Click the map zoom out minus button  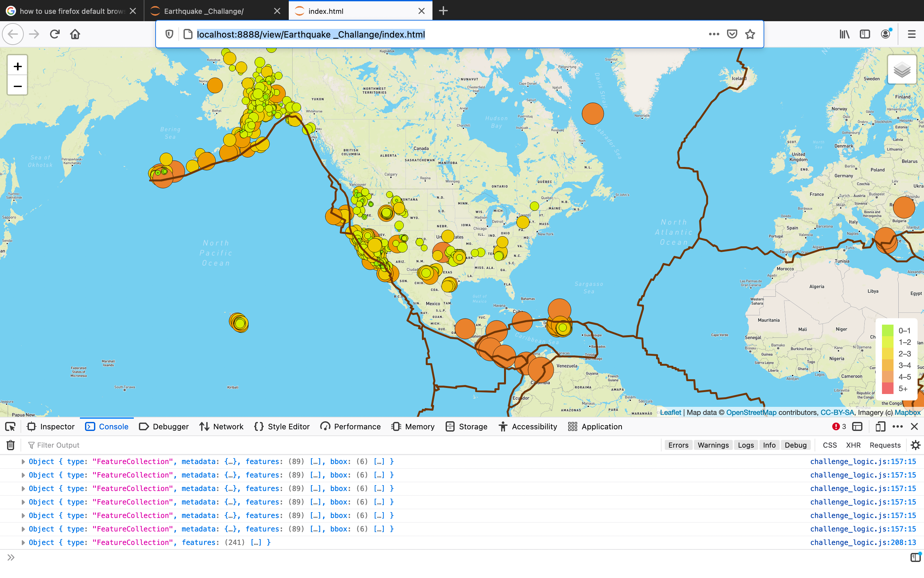[x=18, y=86]
